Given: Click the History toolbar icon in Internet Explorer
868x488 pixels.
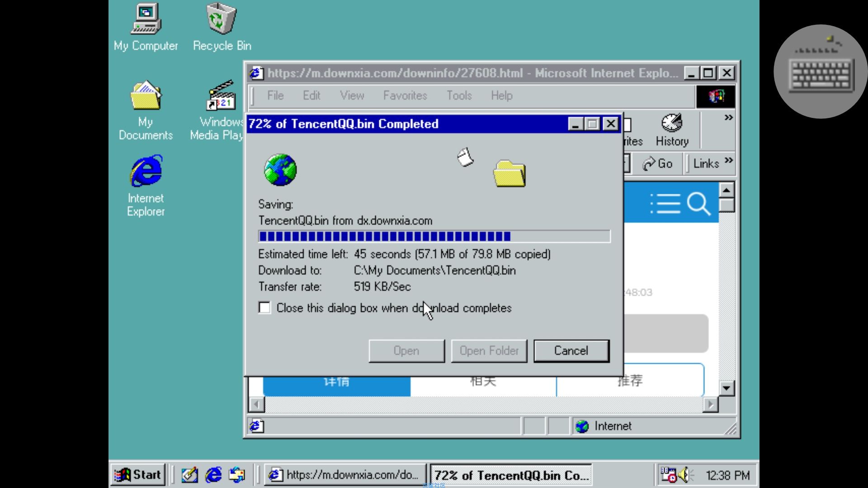Looking at the screenshot, I should point(672,131).
